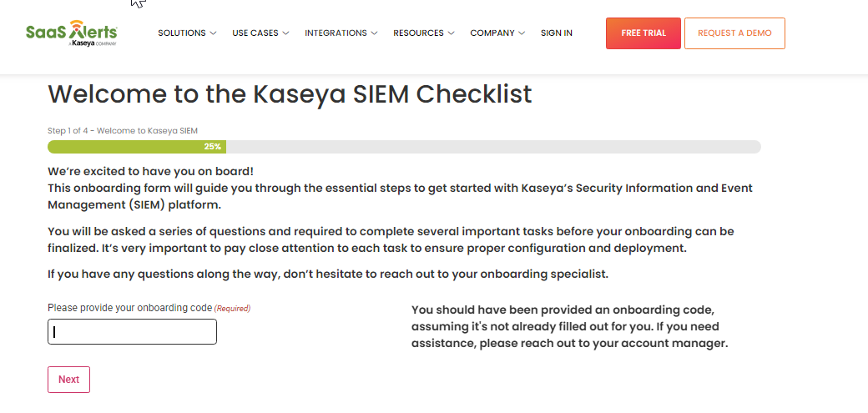The height and width of the screenshot is (413, 868).
Task: Expand the Resources chevron arrow
Action: click(452, 33)
